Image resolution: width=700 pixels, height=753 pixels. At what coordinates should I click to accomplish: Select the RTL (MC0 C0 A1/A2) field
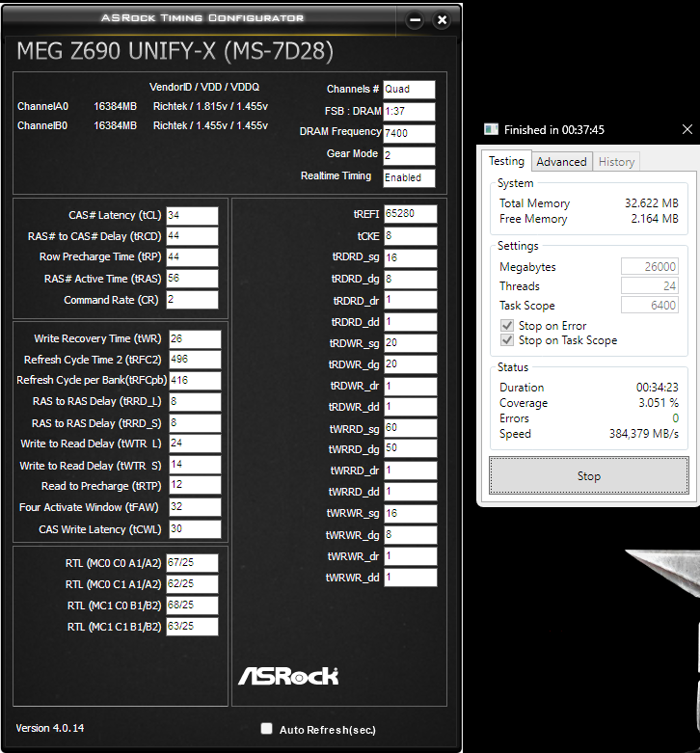(x=192, y=563)
